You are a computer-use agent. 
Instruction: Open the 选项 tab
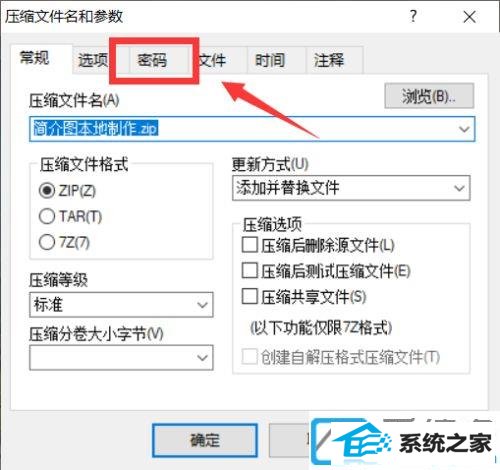tap(93, 60)
